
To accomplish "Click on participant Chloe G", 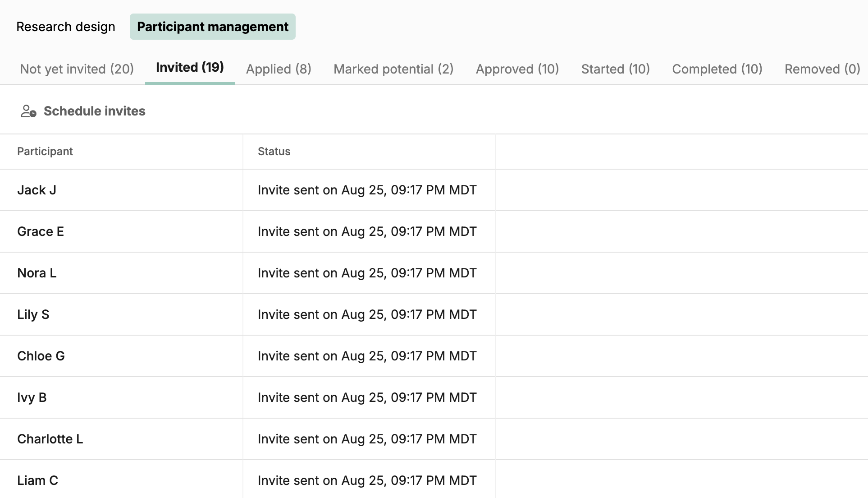I will click(x=41, y=356).
